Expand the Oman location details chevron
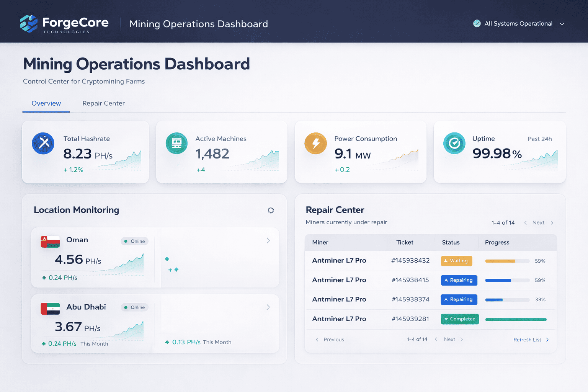 [x=268, y=240]
